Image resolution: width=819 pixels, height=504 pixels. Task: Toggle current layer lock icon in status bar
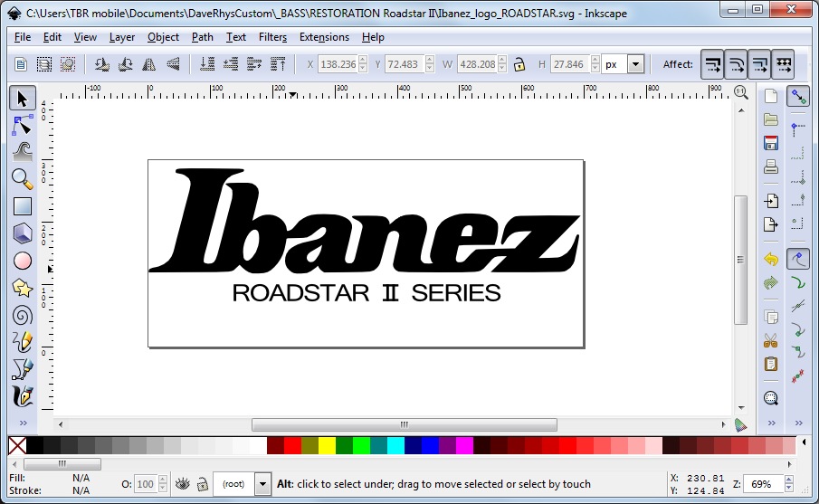pos(203,484)
